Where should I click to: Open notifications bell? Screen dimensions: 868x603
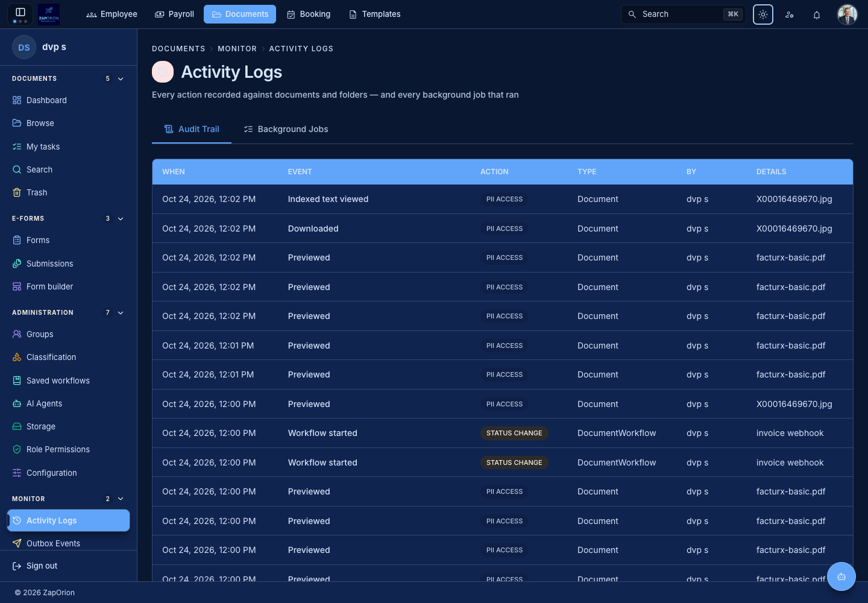[817, 14]
